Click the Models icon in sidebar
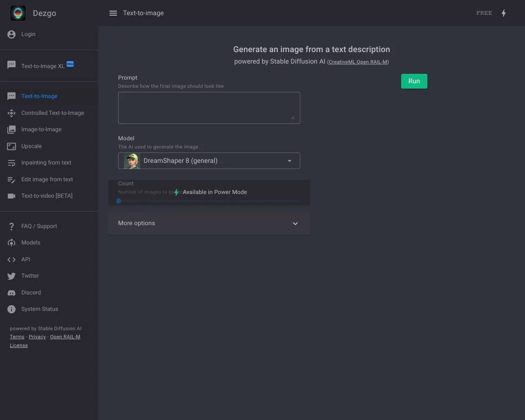 [x=11, y=243]
